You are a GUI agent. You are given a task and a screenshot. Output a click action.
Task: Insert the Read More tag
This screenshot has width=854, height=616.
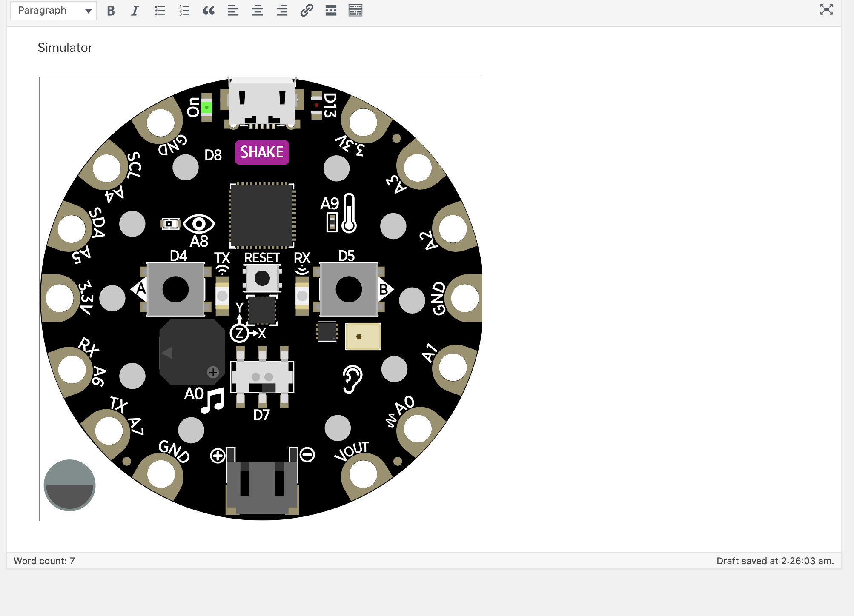click(x=330, y=10)
